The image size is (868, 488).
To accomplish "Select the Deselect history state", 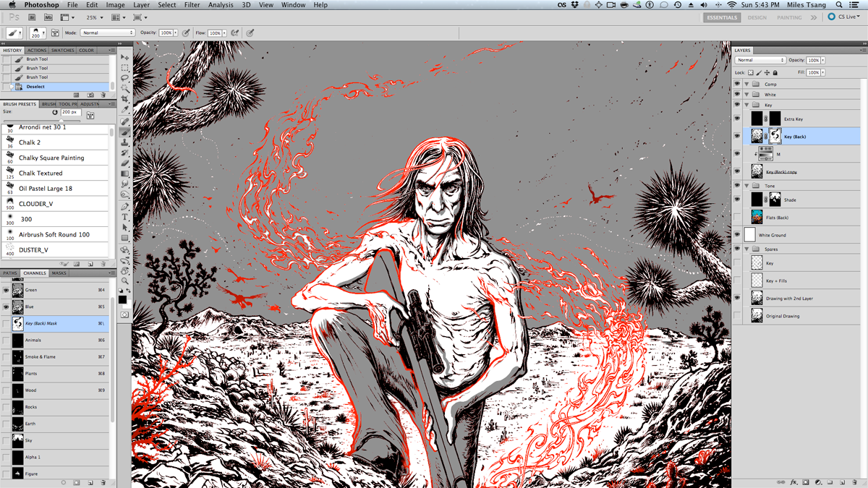I will (x=56, y=87).
